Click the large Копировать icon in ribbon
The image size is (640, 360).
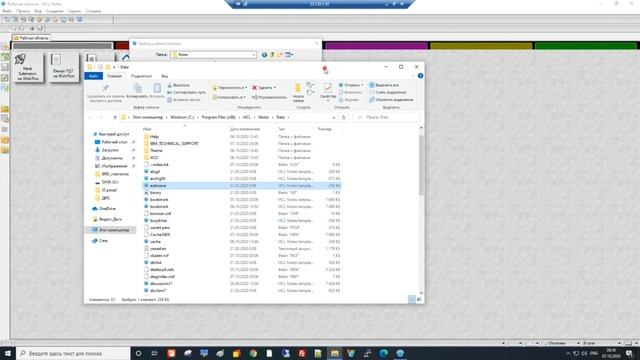[137, 88]
